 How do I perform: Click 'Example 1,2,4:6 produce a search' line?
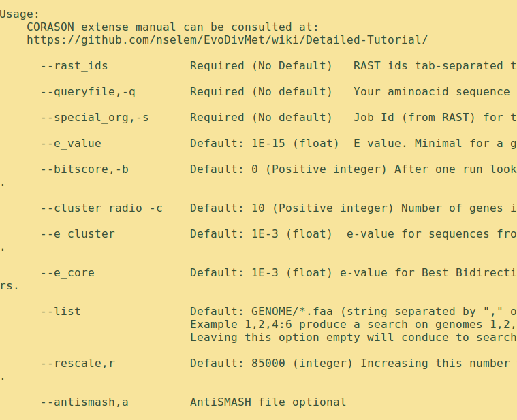pyautogui.click(x=354, y=325)
